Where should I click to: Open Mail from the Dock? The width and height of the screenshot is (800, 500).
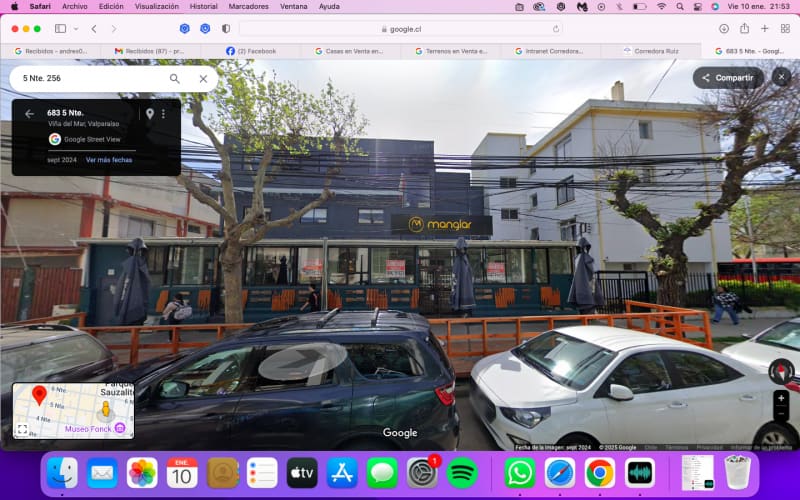102,472
